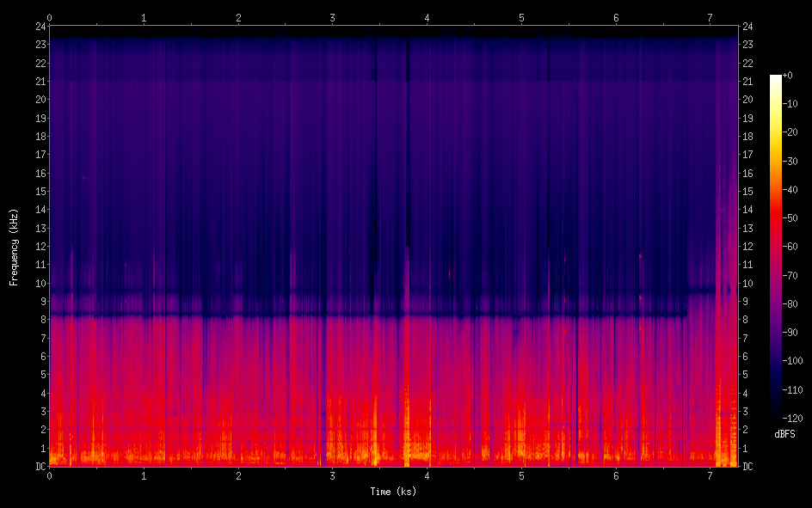Click the 7 ks marker on the bottom time axis
The image size is (812, 508).
pyautogui.click(x=710, y=475)
